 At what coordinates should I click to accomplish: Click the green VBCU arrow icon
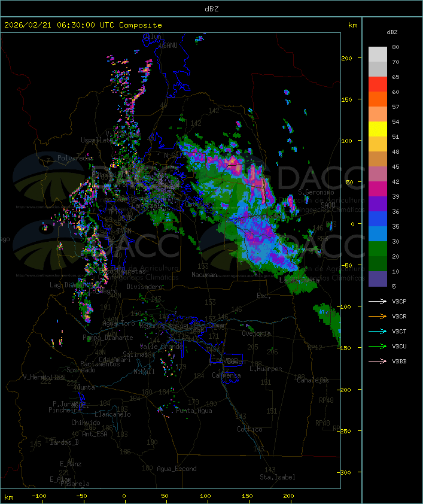[378, 346]
